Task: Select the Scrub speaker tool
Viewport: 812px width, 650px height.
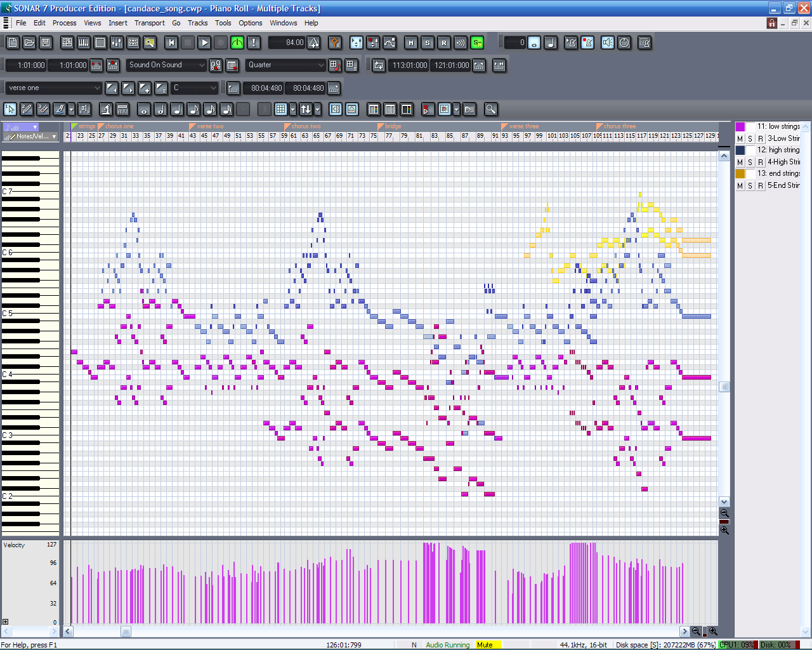Action: point(84,109)
